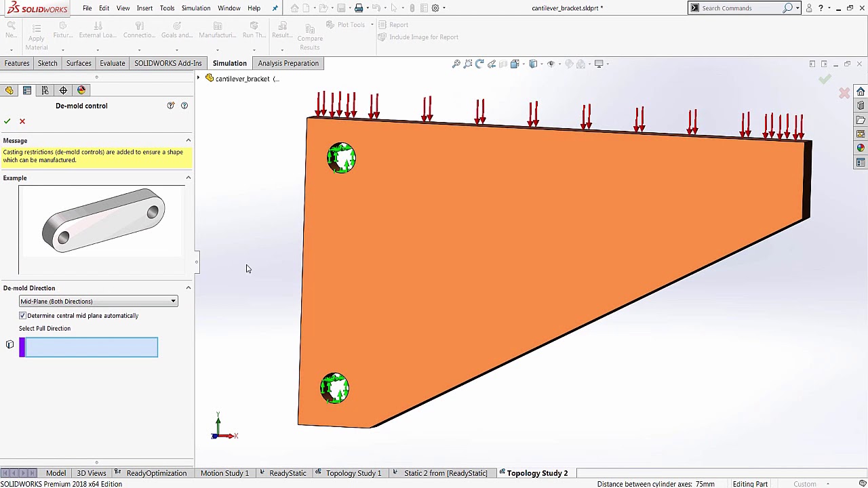Collapse the Message section
The width and height of the screenshot is (868, 488).
189,140
